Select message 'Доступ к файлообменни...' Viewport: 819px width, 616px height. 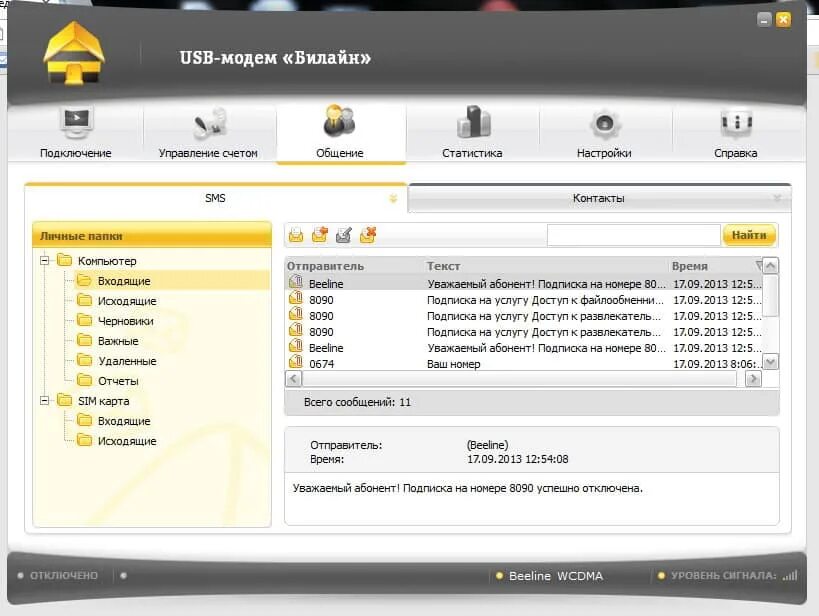[545, 300]
